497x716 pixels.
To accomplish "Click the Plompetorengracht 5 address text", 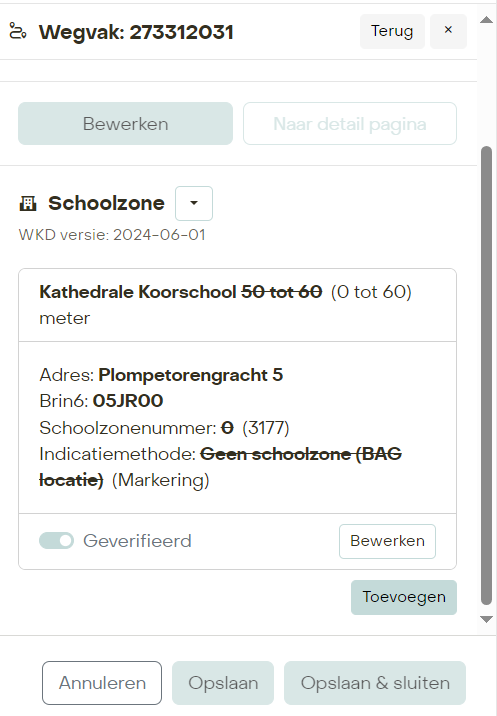I will 191,375.
